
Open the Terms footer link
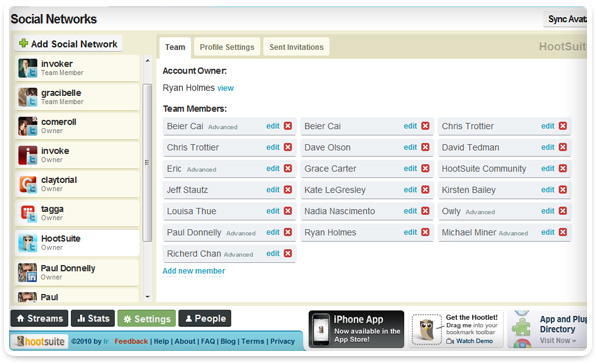[253, 341]
